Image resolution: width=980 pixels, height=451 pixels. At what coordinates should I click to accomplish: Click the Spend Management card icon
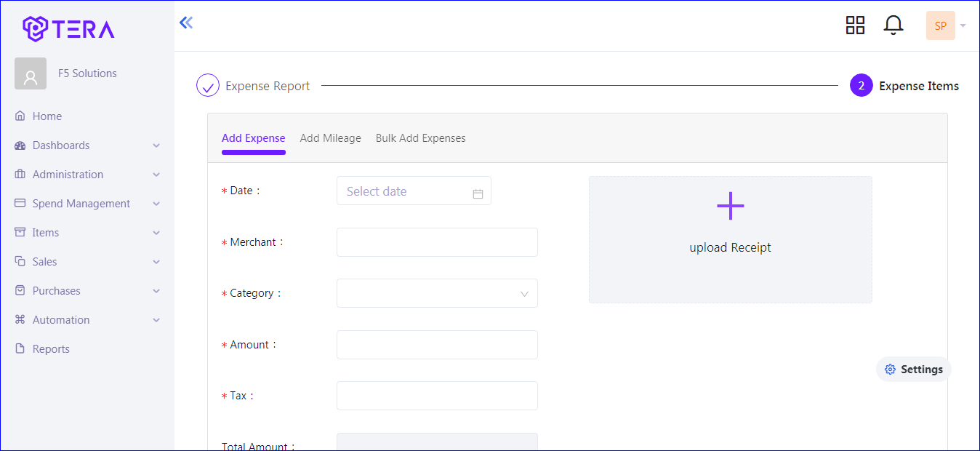[20, 204]
